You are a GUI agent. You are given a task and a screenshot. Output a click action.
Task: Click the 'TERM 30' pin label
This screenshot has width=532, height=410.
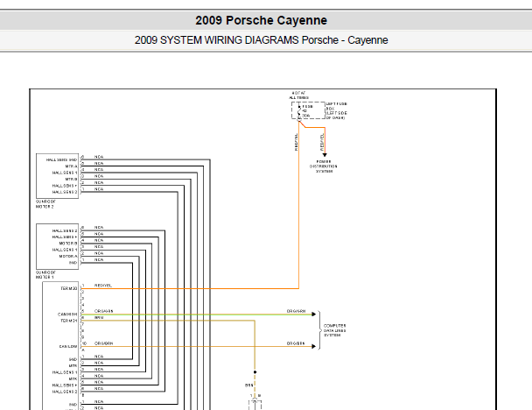[x=69, y=288]
